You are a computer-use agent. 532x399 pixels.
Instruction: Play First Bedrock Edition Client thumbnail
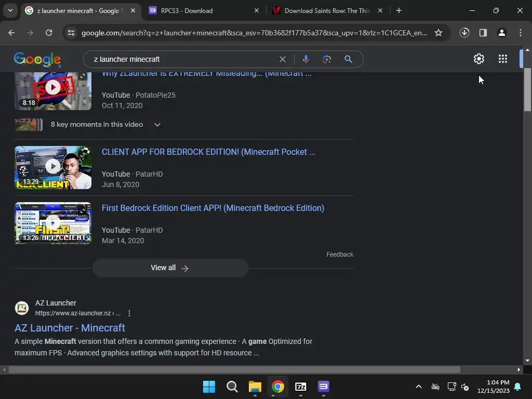point(53,223)
